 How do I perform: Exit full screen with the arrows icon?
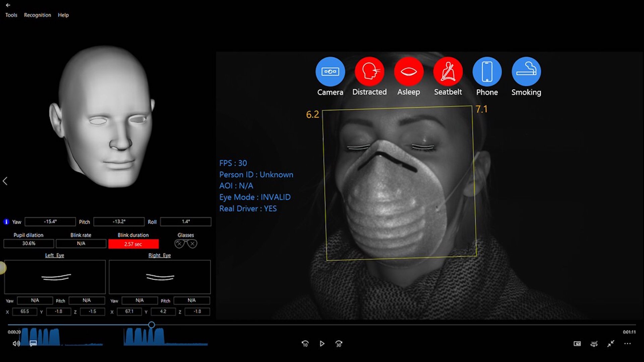click(610, 344)
